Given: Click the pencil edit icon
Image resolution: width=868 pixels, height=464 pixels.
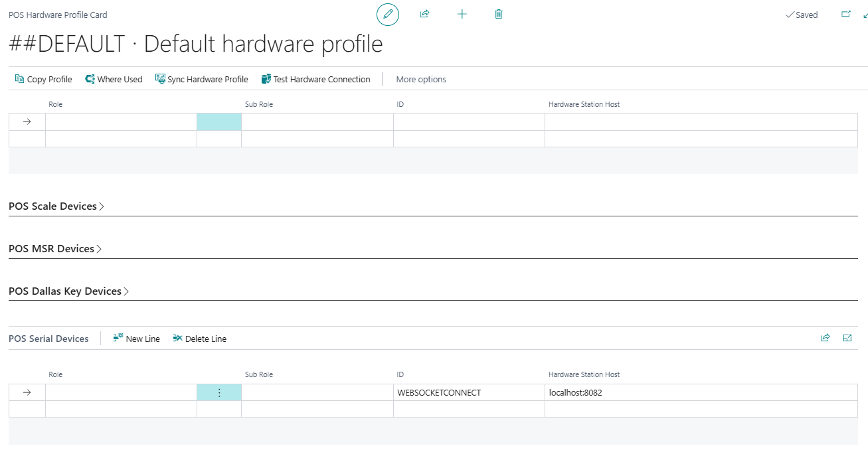Looking at the screenshot, I should click(x=388, y=14).
